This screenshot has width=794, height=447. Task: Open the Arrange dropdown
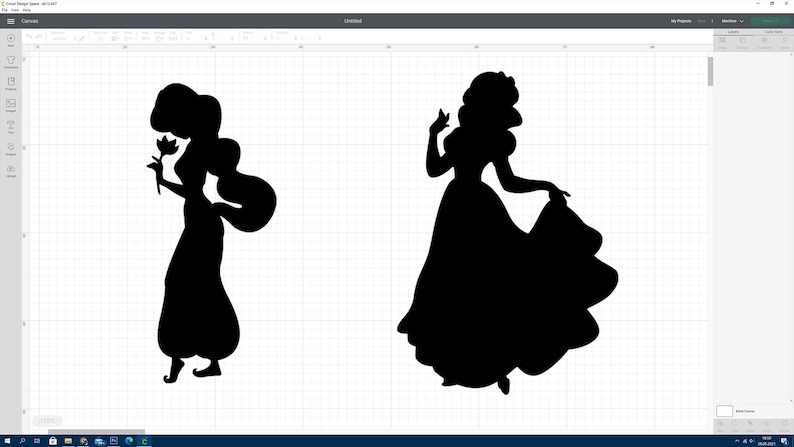159,38
